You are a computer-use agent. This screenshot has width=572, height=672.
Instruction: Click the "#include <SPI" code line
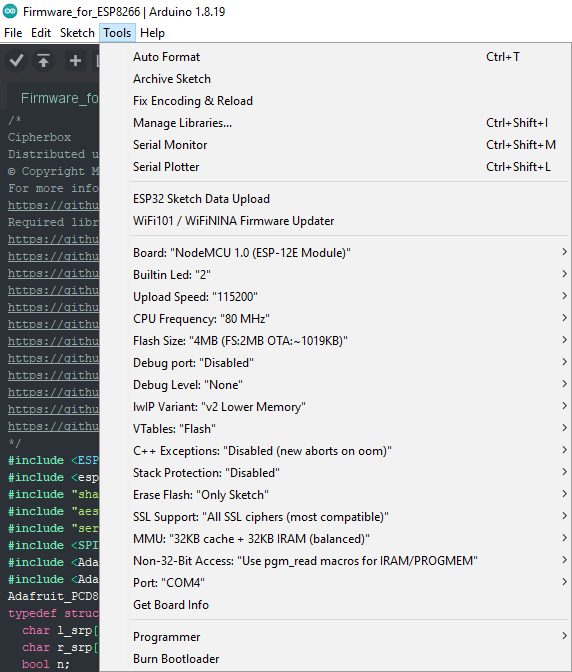click(53, 545)
